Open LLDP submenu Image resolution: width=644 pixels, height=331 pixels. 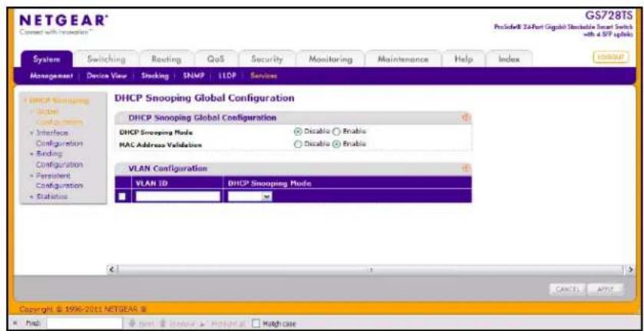(226, 76)
